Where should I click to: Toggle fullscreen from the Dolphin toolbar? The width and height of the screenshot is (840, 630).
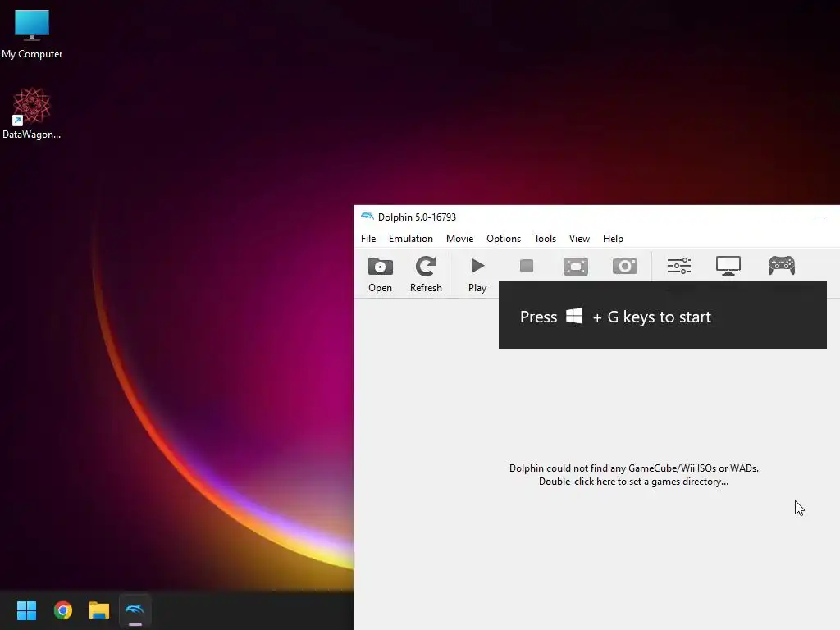576,267
